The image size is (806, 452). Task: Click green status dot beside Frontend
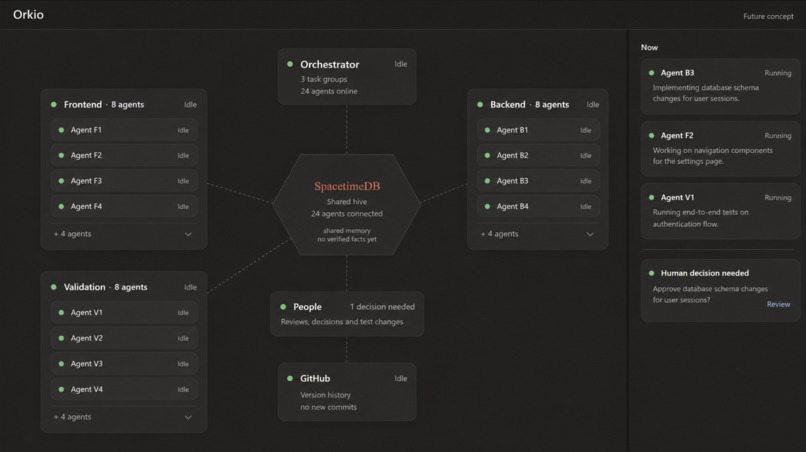click(x=53, y=104)
